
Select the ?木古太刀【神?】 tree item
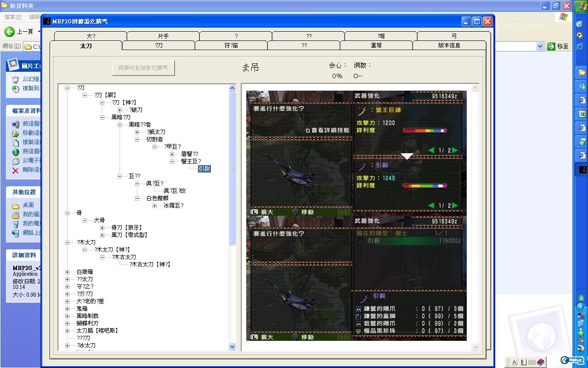pos(150,264)
